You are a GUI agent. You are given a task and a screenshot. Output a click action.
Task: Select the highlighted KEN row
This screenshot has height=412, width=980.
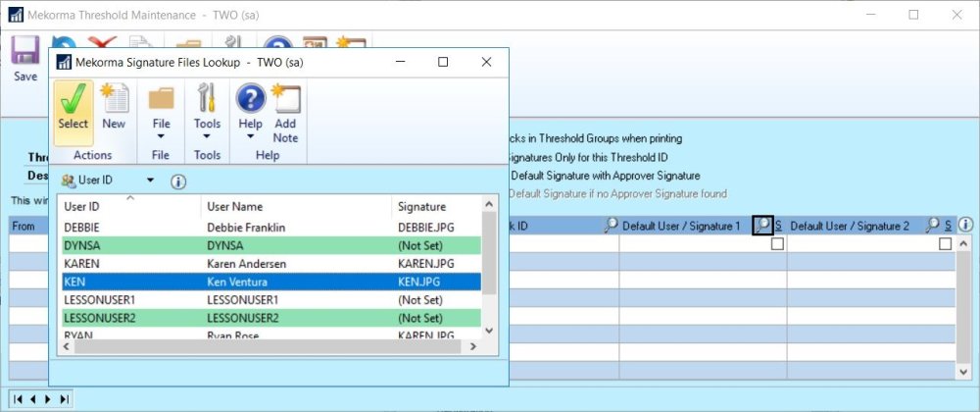270,282
